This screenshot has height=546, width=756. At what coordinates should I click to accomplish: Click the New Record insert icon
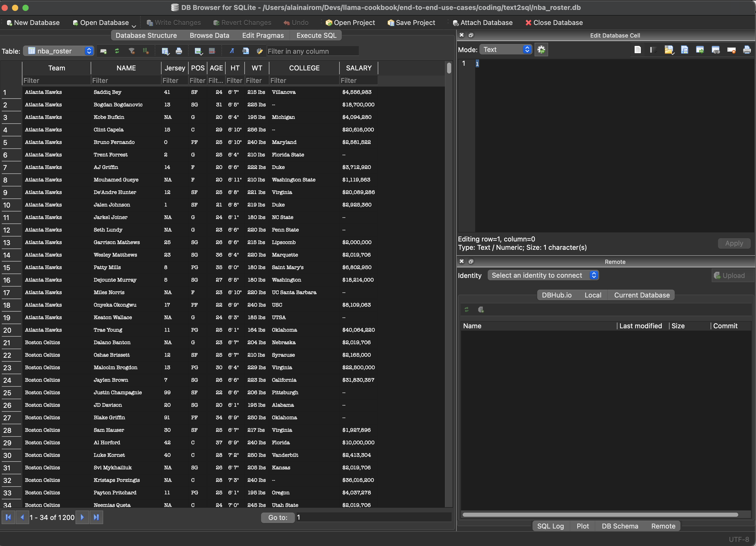click(x=103, y=51)
